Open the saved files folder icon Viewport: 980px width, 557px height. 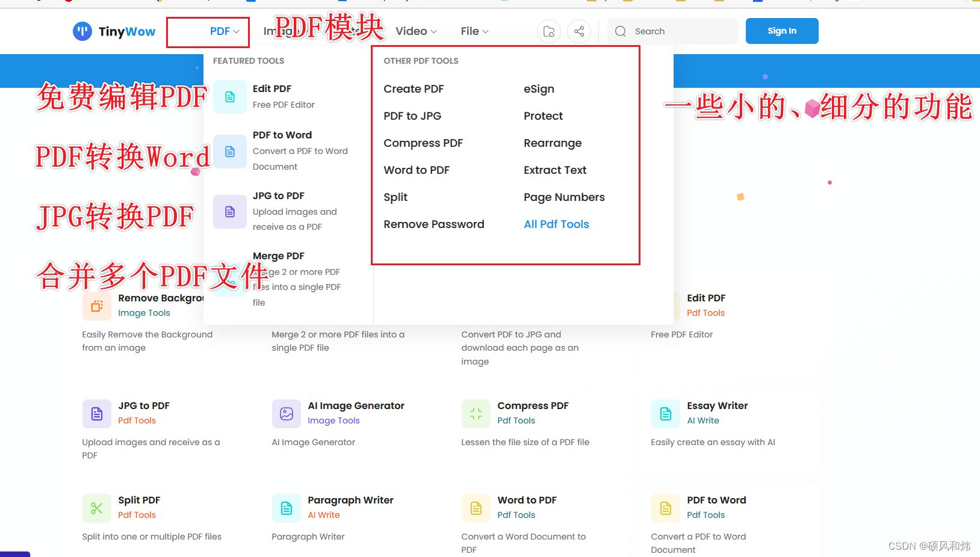coord(549,31)
